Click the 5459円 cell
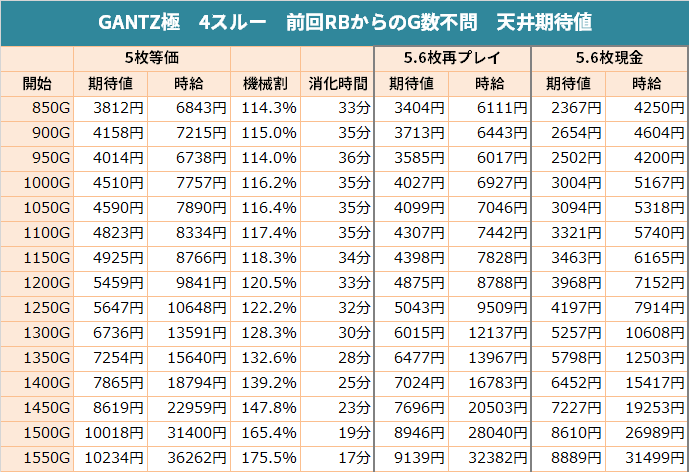The height and width of the screenshot is (472, 689). (110, 283)
